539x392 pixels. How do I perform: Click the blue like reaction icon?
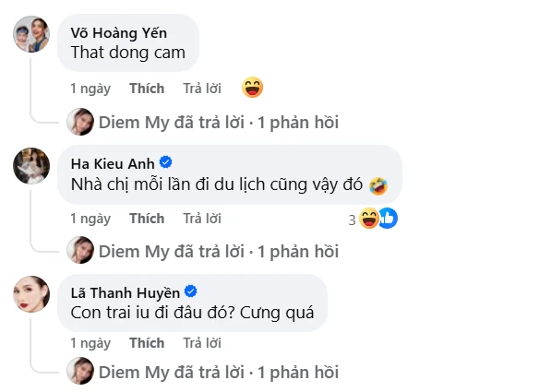(x=388, y=219)
